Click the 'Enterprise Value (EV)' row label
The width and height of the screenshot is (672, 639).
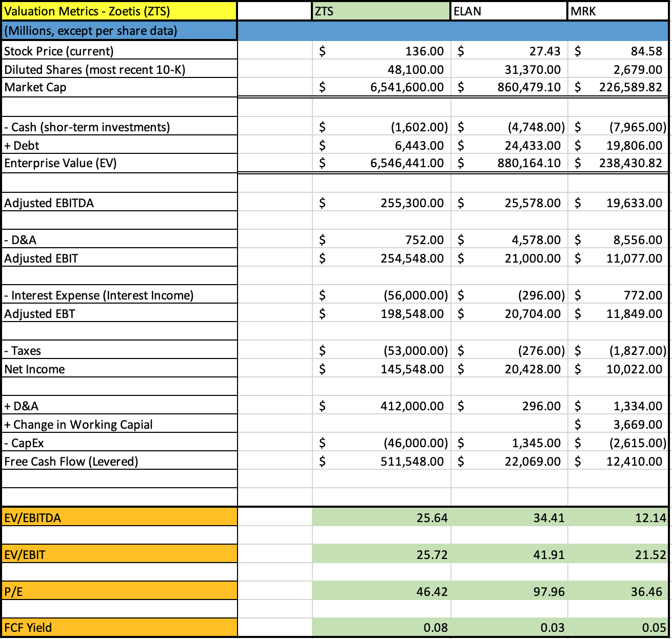[x=61, y=163]
